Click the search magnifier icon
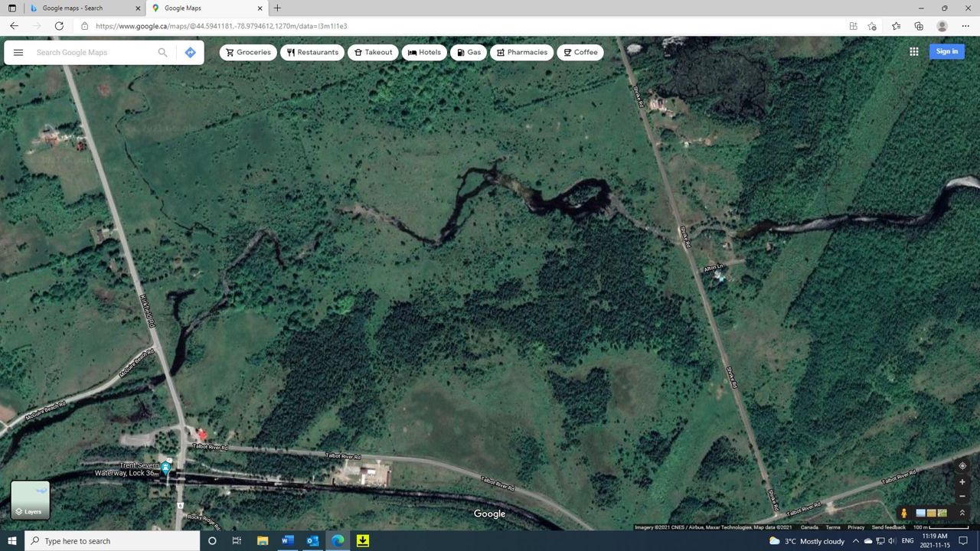Viewport: 980px width, 551px height. [162, 53]
